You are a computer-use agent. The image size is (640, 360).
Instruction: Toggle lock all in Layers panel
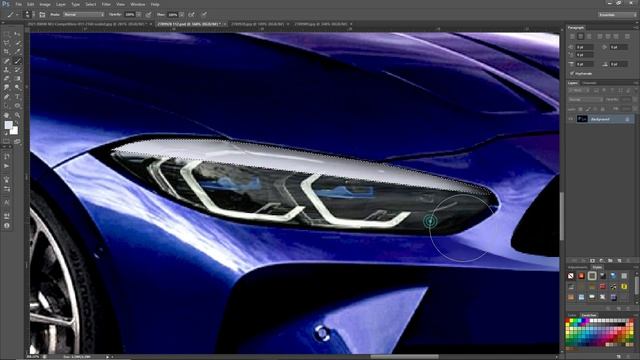[603, 109]
